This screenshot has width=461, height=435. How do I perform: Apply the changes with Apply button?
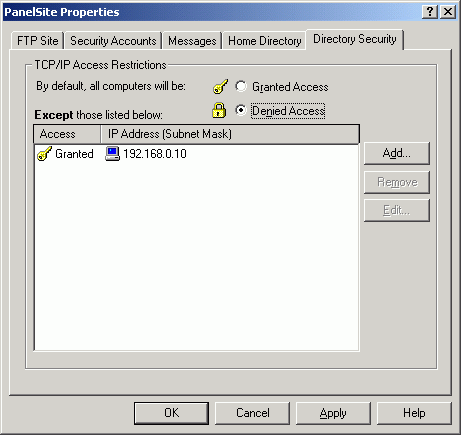coord(333,413)
